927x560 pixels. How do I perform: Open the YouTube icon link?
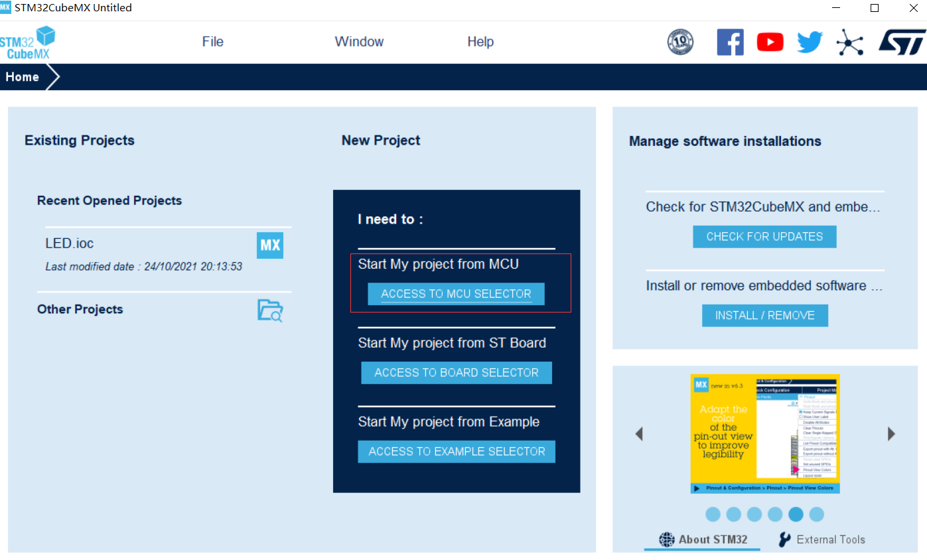tap(770, 42)
